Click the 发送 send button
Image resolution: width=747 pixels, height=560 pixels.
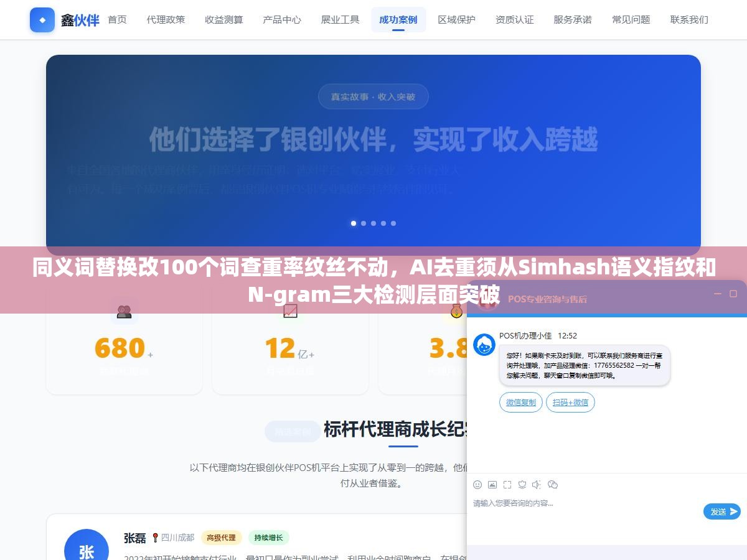point(722,511)
